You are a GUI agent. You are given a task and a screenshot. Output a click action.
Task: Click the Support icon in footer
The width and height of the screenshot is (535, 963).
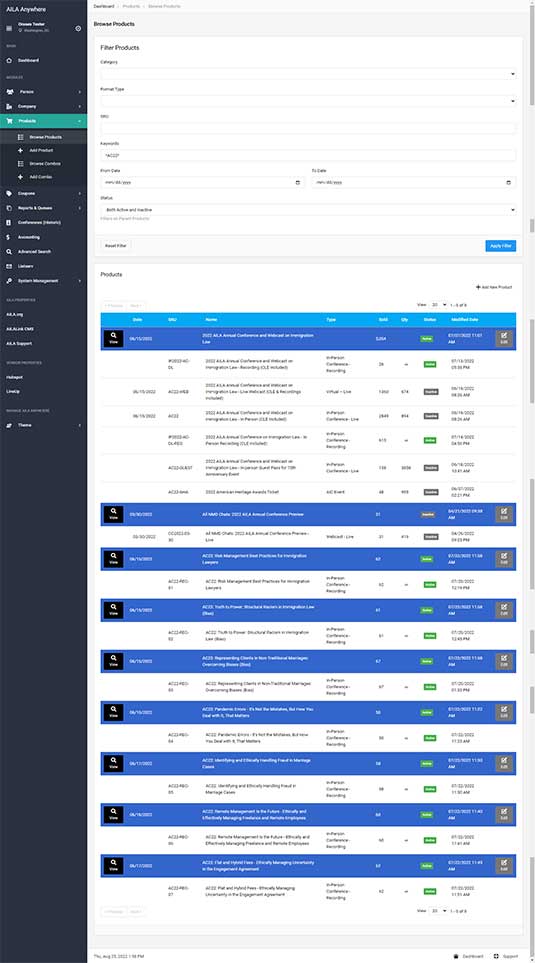(496, 956)
